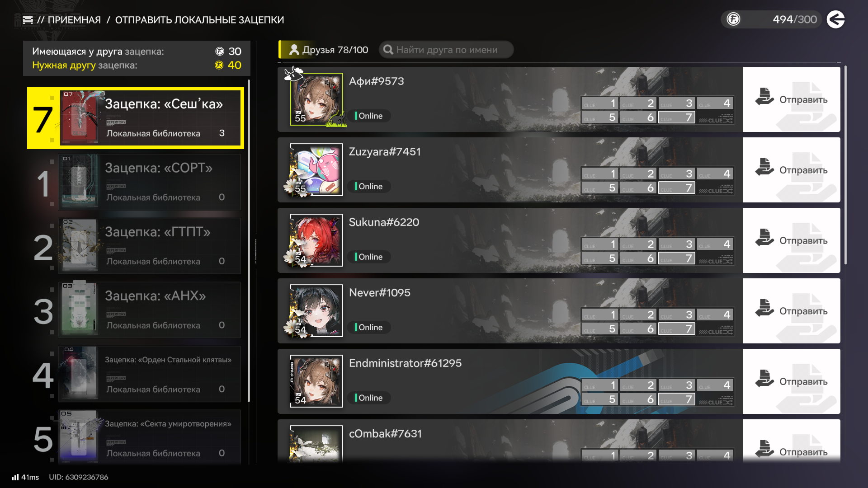Image resolution: width=868 pixels, height=488 pixels.
Task: Open Sukuna#6220 avatar thumbnail
Action: [x=316, y=240]
